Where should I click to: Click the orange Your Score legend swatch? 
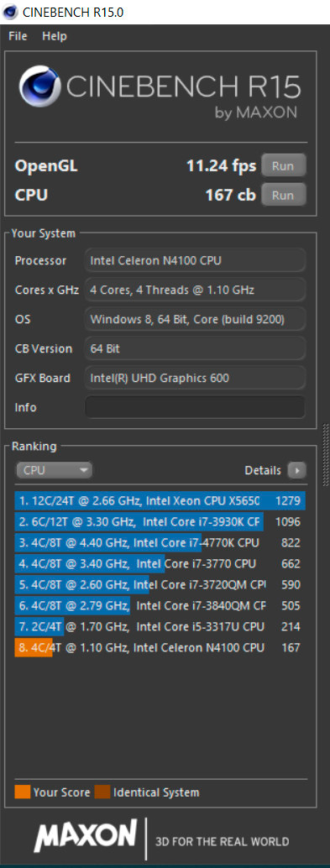[x=22, y=792]
